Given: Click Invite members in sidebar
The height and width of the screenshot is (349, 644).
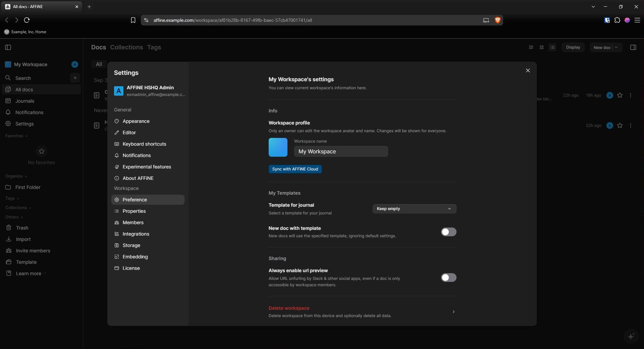Looking at the screenshot, I should 42,251.
